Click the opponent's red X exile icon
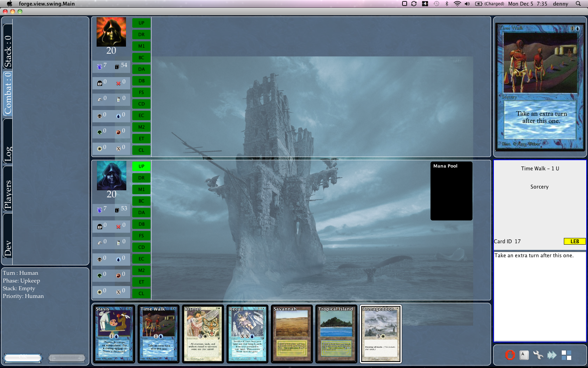588x368 pixels. coord(118,83)
